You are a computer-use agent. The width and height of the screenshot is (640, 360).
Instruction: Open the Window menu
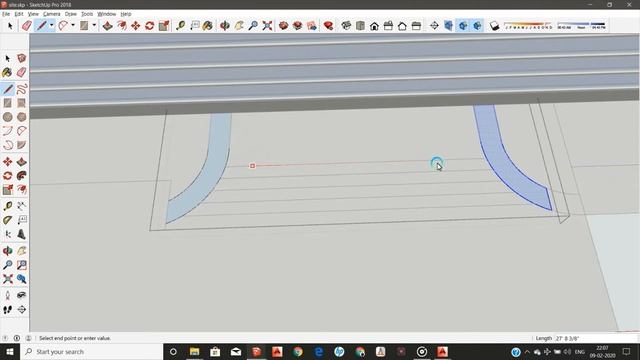pos(107,14)
